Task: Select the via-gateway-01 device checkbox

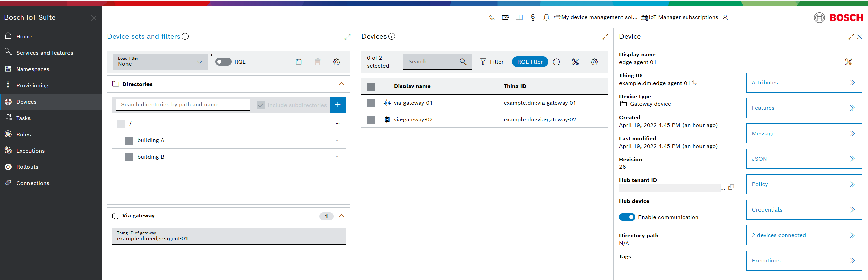Action: [371, 103]
